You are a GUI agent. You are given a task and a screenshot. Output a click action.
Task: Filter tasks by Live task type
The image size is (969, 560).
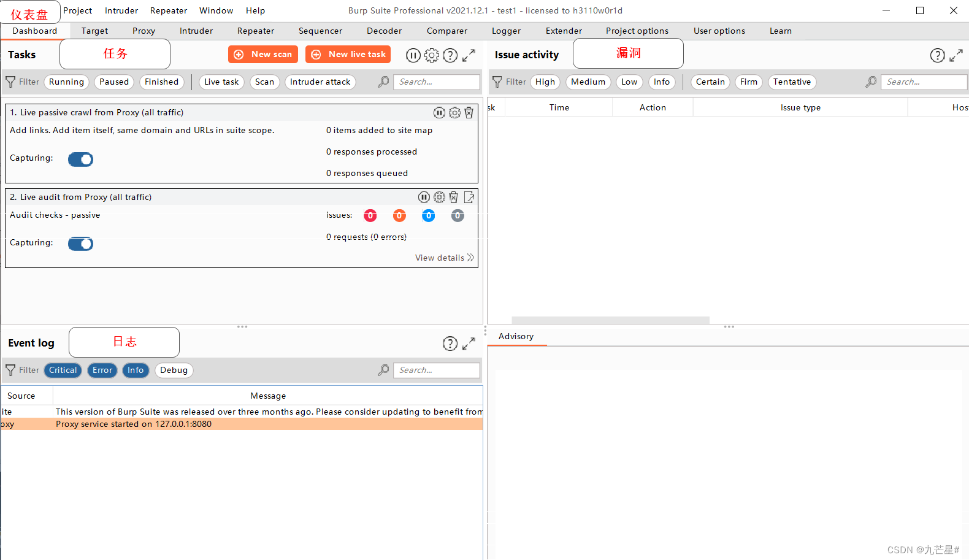pos(221,82)
